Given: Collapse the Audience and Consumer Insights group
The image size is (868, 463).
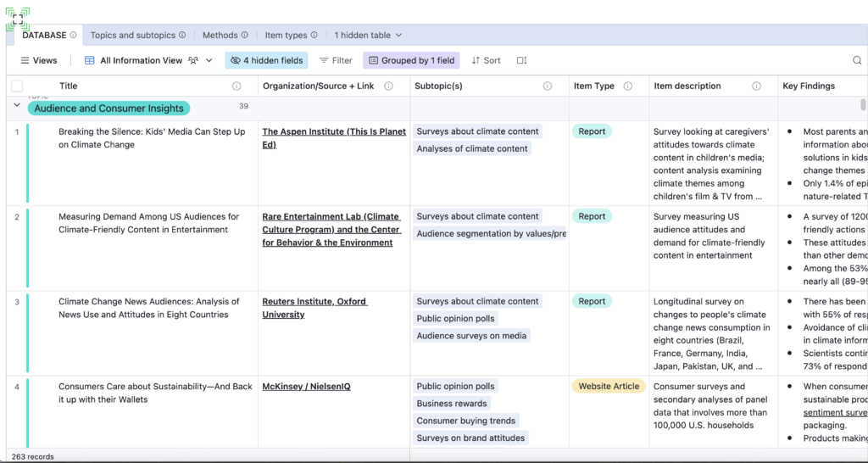Looking at the screenshot, I should coord(16,106).
